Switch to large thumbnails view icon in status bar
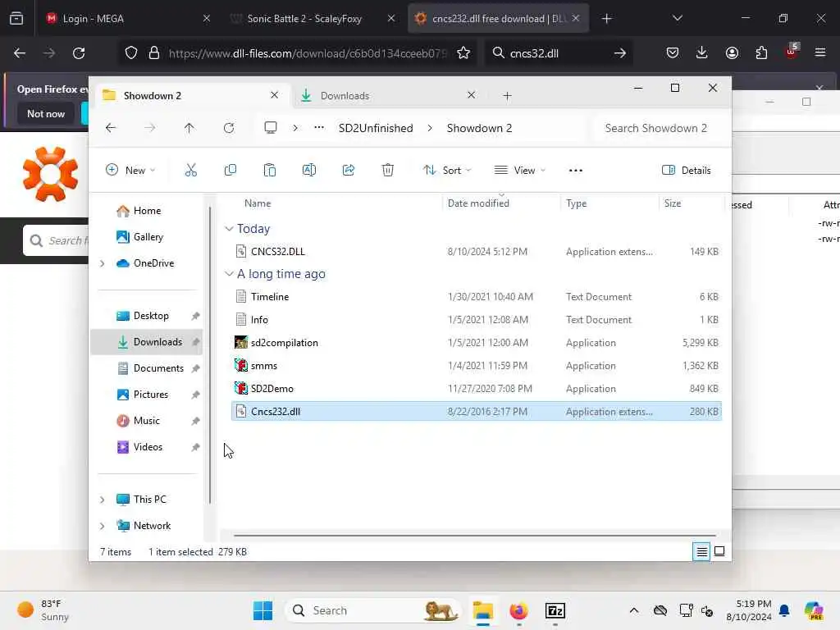The width and height of the screenshot is (840, 630). 719,551
